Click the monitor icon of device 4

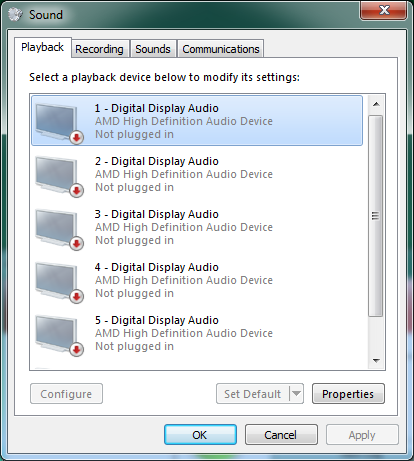(56, 280)
